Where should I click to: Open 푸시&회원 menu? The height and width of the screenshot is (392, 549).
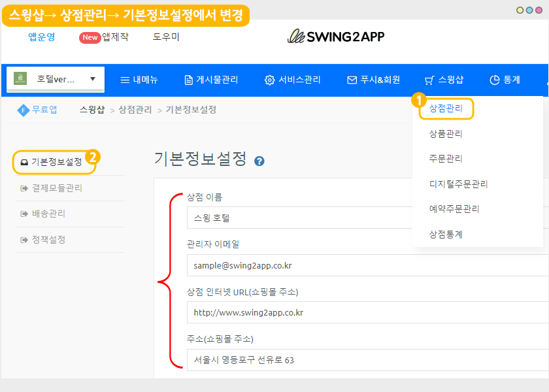(x=373, y=80)
